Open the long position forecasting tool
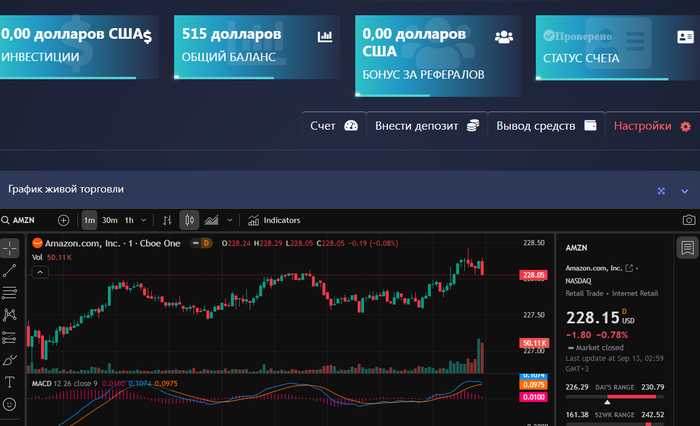Image resolution: width=700 pixels, height=426 pixels. click(9, 337)
